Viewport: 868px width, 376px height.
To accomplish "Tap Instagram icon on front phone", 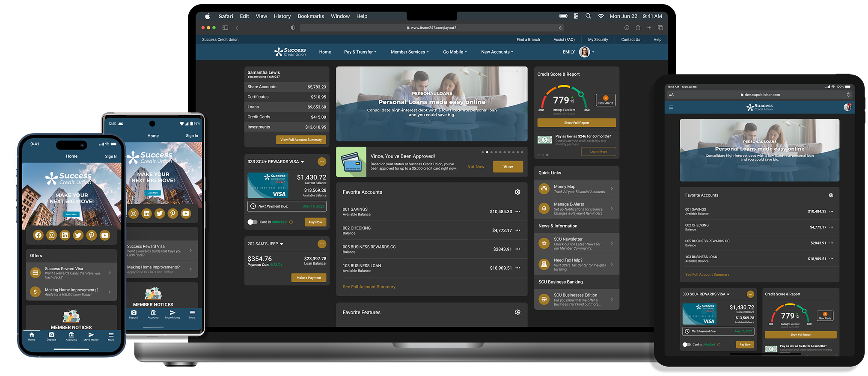I will (52, 235).
